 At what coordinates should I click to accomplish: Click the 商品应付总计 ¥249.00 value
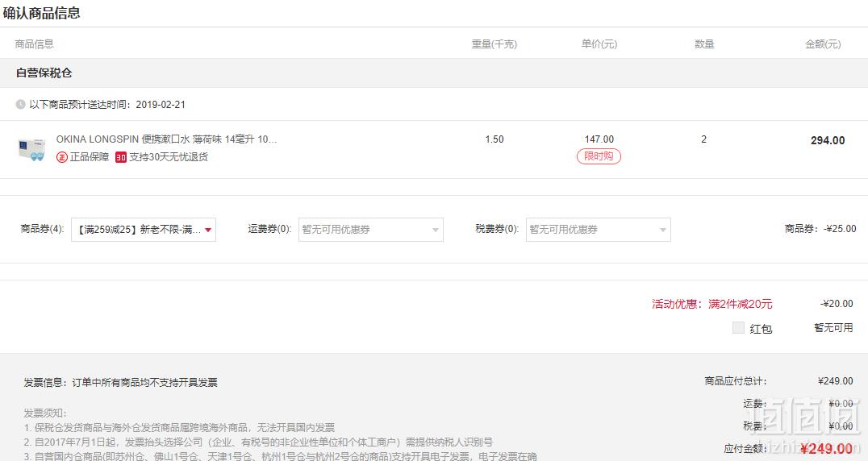pyautogui.click(x=836, y=381)
